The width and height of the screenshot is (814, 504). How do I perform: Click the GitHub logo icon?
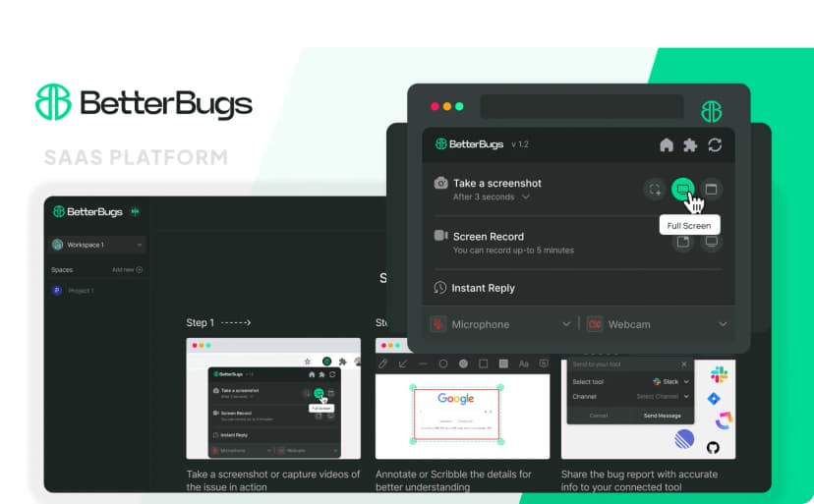point(713,447)
